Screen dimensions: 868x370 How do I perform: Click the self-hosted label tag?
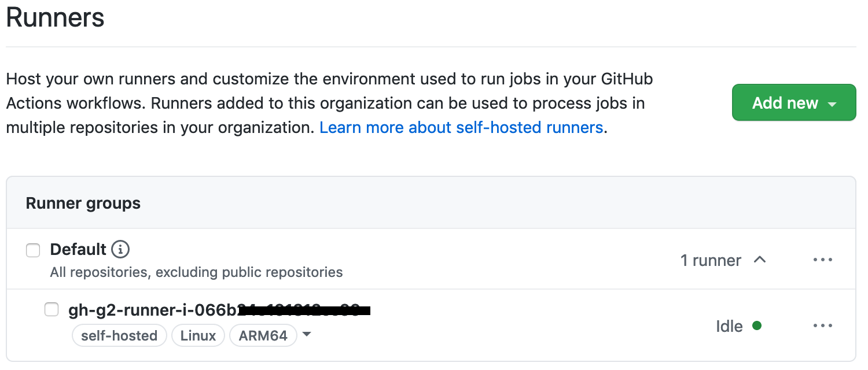(119, 336)
